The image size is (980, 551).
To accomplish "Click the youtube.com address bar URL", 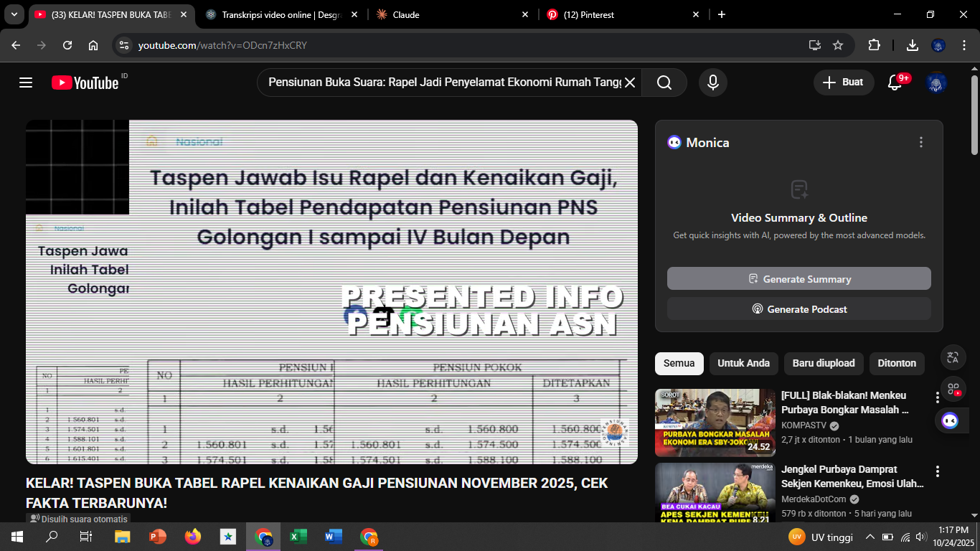I will 222,45.
